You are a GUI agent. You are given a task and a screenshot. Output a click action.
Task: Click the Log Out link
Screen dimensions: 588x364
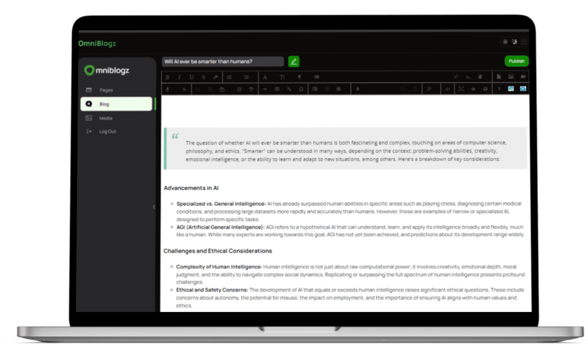pos(108,132)
